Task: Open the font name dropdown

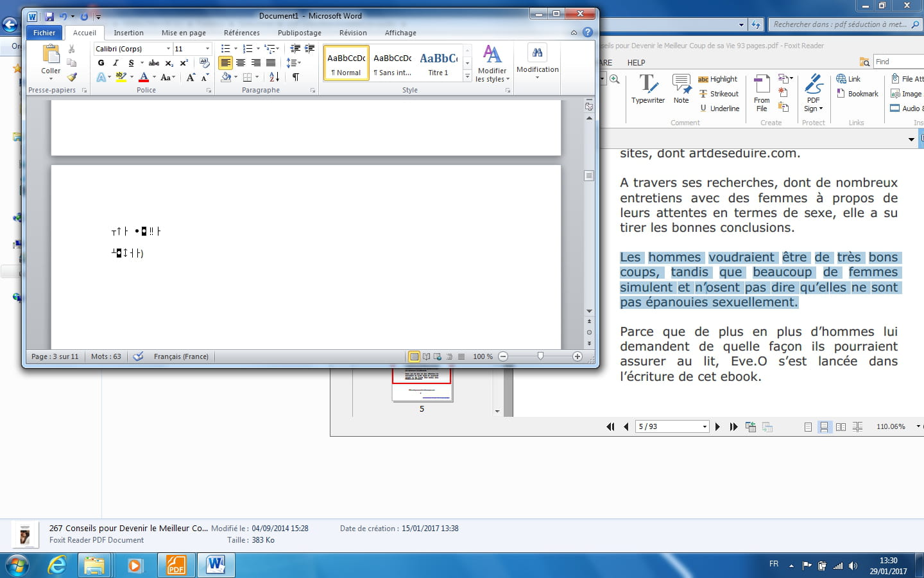Action: pos(168,49)
